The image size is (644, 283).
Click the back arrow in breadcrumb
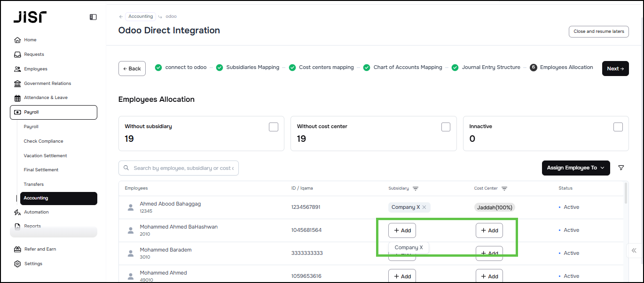(x=121, y=16)
